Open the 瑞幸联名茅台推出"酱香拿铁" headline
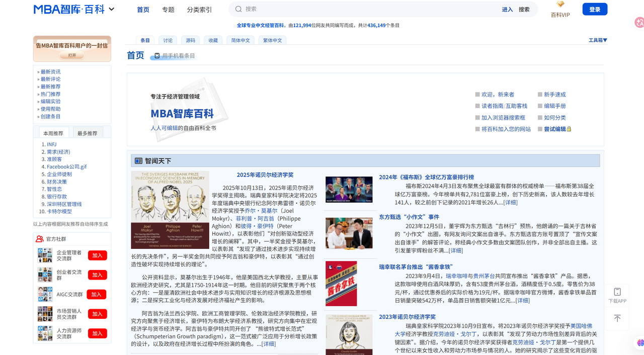The image size is (644, 355). coord(416,267)
